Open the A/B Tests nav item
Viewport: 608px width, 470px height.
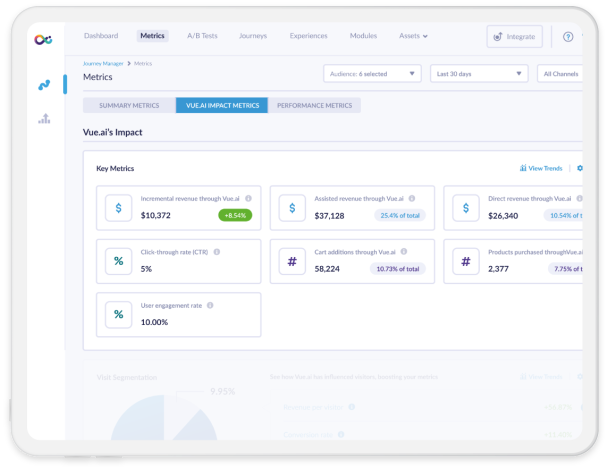[x=202, y=36]
